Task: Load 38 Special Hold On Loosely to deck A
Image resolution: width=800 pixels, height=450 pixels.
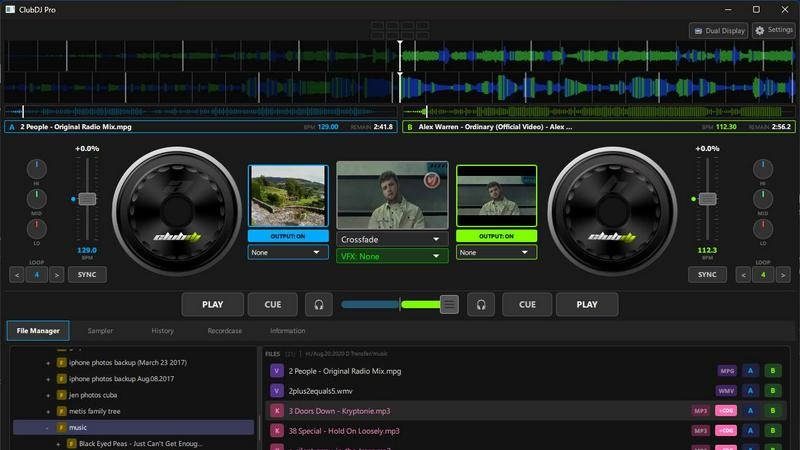Action: (750, 431)
